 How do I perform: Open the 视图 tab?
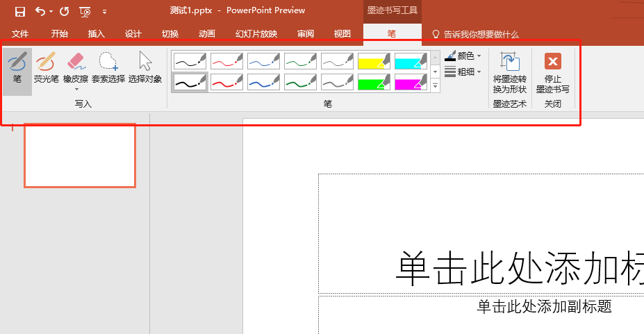(x=342, y=33)
